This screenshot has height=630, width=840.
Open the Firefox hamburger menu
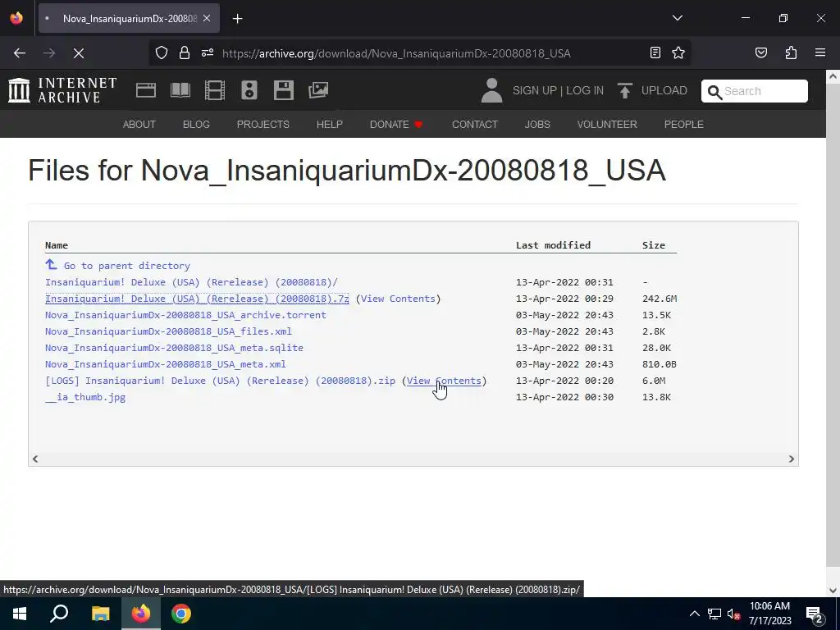pyautogui.click(x=820, y=52)
